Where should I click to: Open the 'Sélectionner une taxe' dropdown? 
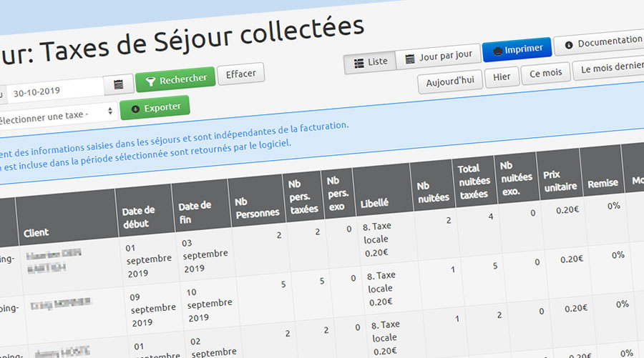(57, 115)
